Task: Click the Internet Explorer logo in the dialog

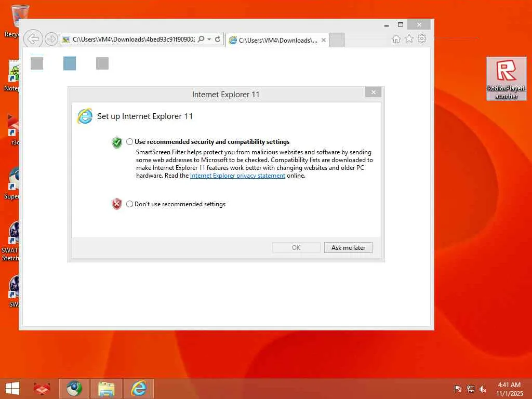Action: click(85, 116)
